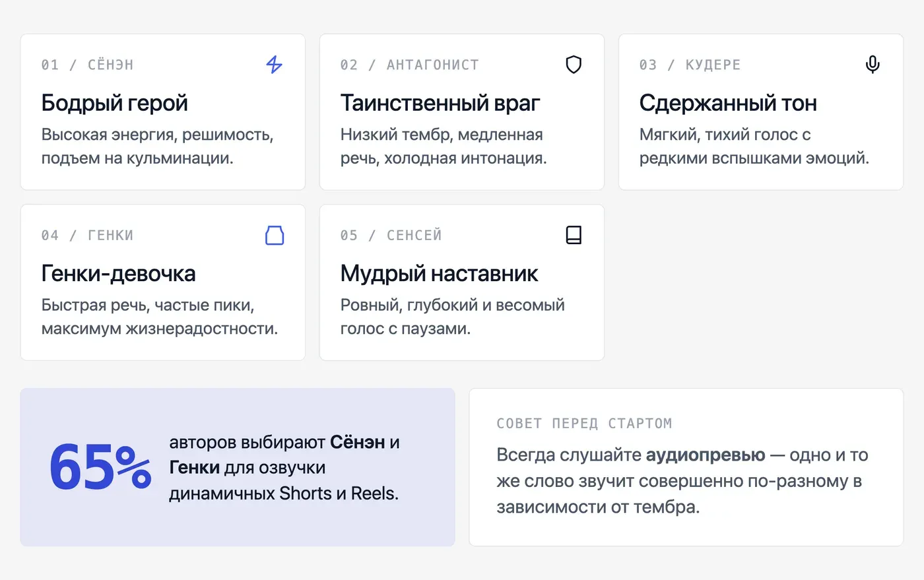This screenshot has height=580, width=924.
Task: Click the 03 / КУДЕРЕ label
Action: (x=690, y=65)
